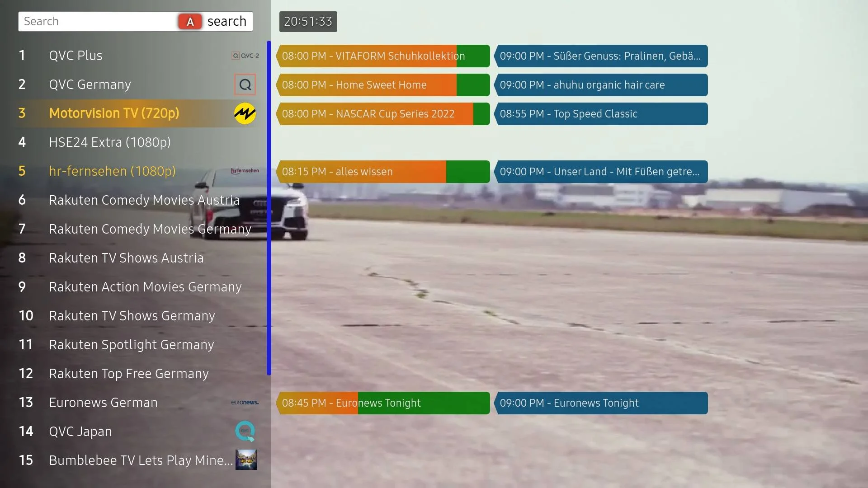Open NASCAR Cup Series 2022 progress bar
The image size is (868, 488).
pos(383,114)
